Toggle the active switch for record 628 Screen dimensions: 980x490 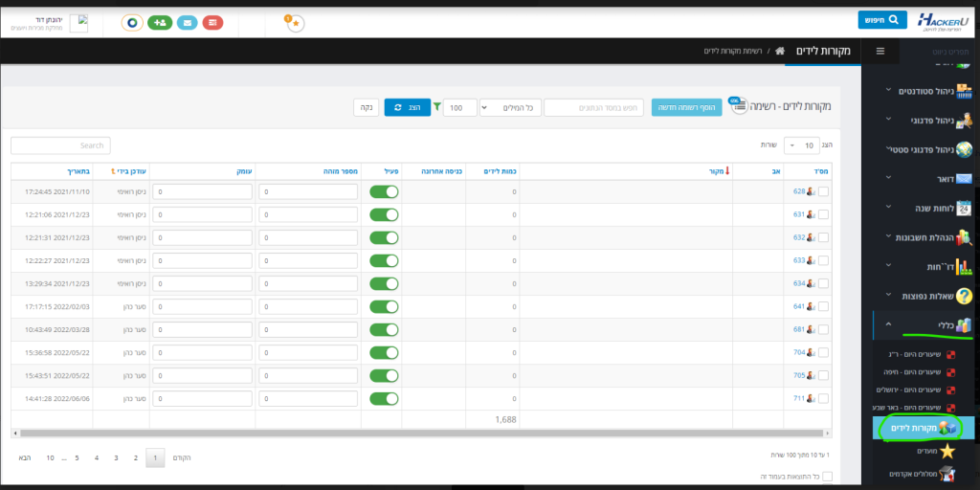coord(384,191)
